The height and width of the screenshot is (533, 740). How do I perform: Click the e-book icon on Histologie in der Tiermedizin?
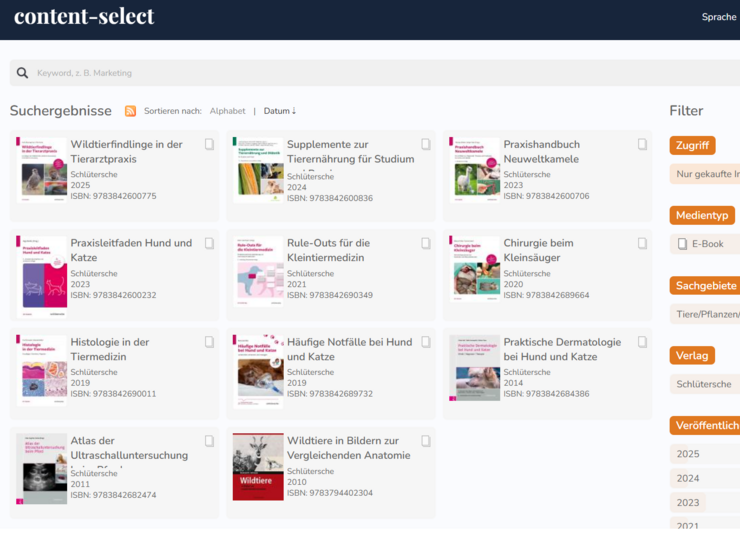click(210, 342)
